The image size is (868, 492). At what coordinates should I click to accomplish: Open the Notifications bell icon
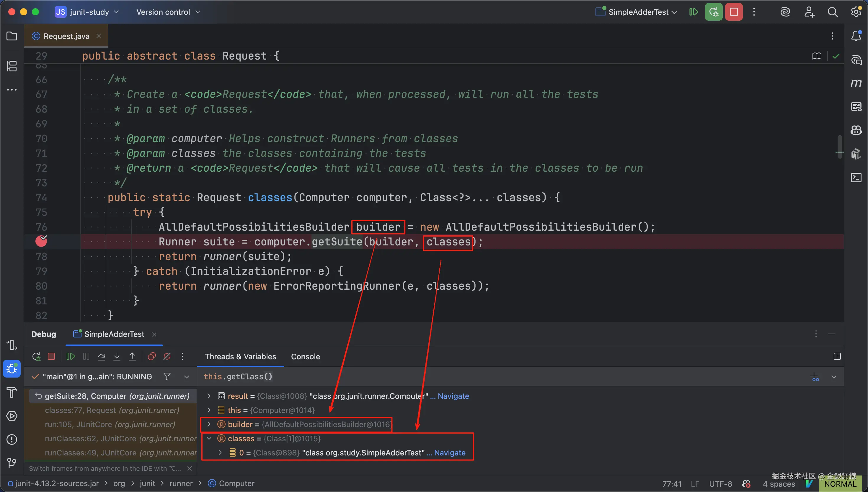pyautogui.click(x=856, y=36)
